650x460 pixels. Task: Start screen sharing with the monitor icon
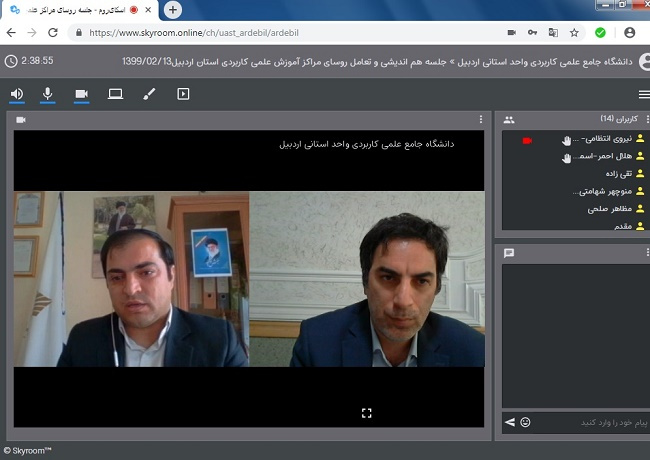(x=115, y=94)
